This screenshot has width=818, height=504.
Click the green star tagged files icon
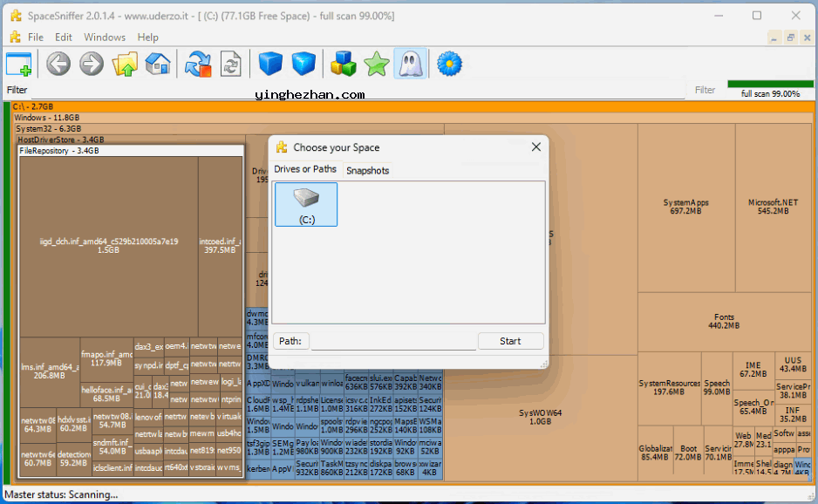[377, 65]
